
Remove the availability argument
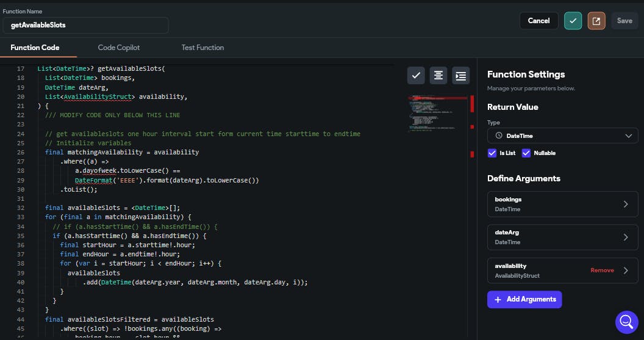[602, 270]
